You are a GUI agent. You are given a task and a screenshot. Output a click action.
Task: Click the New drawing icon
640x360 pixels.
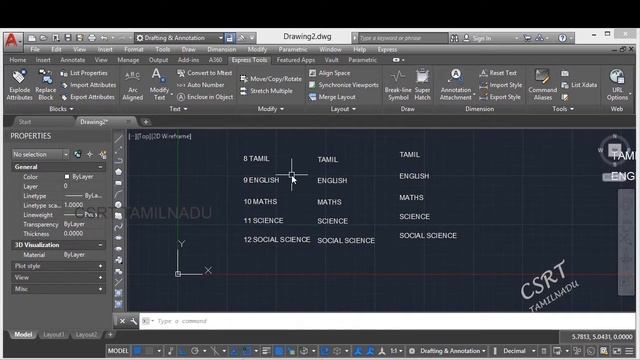(x=31, y=38)
